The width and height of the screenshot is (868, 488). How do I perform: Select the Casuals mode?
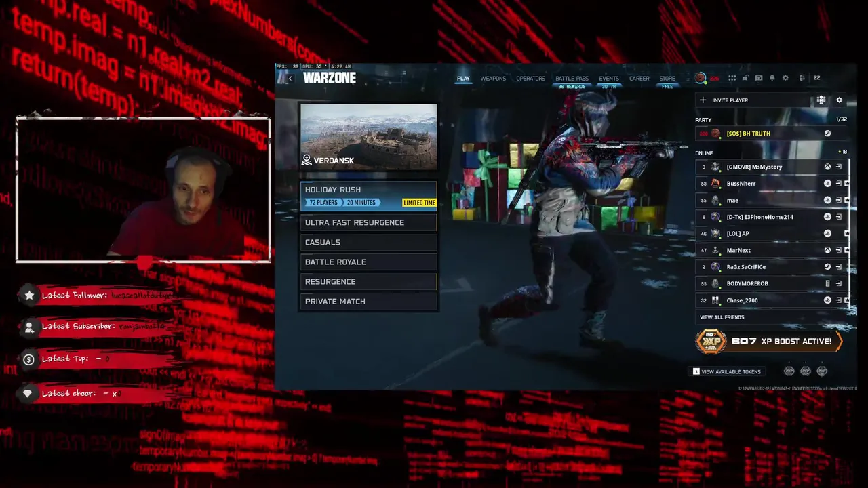click(x=369, y=242)
